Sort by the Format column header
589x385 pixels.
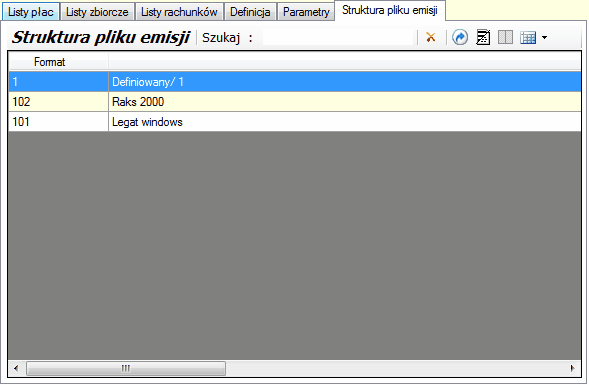[58, 62]
